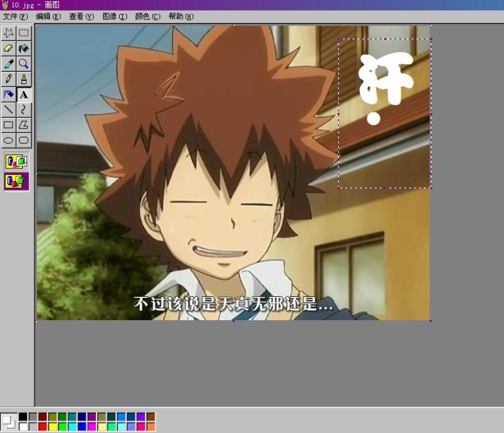Enable opaque drawing mode option

[16, 161]
